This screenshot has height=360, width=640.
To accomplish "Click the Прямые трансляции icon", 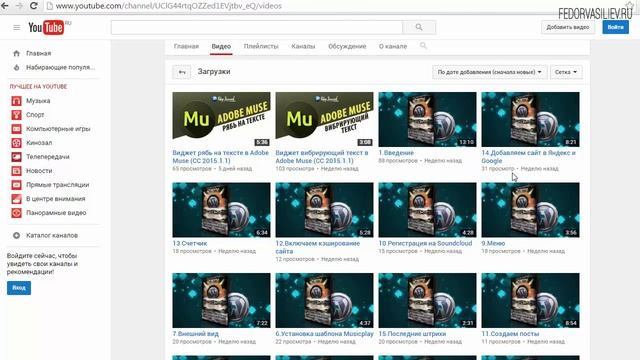I will click(x=16, y=185).
